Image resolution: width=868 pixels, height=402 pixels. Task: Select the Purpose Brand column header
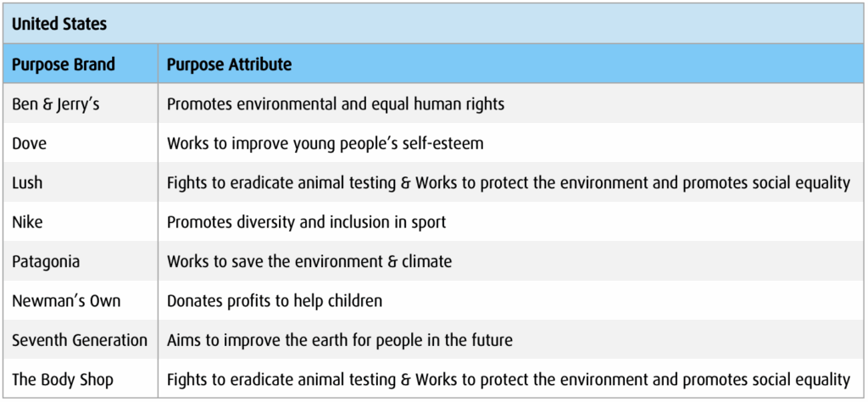click(64, 64)
